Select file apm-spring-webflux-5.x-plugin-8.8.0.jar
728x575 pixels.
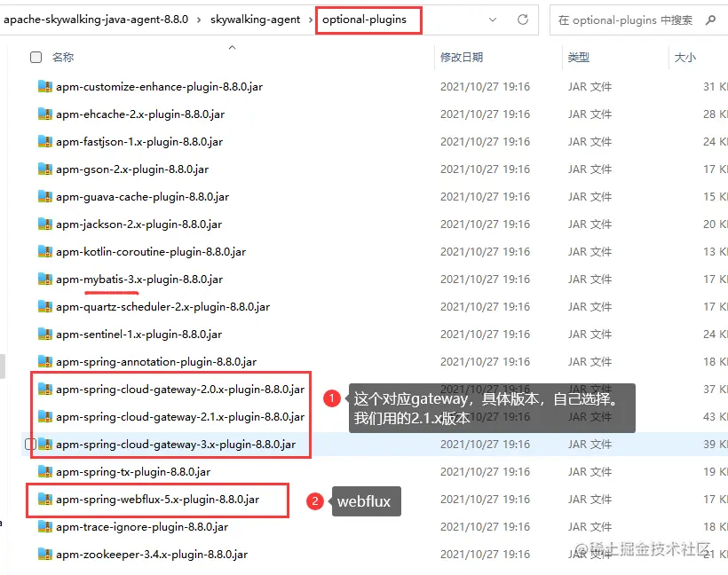(157, 500)
